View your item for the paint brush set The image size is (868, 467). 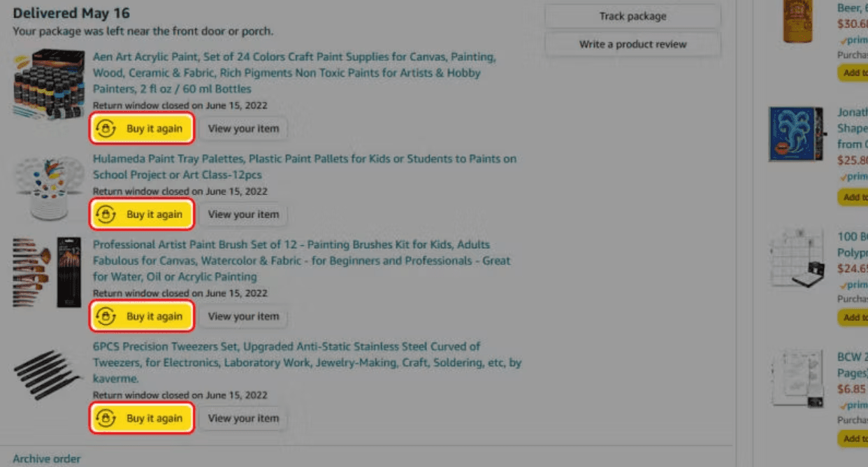pos(243,317)
